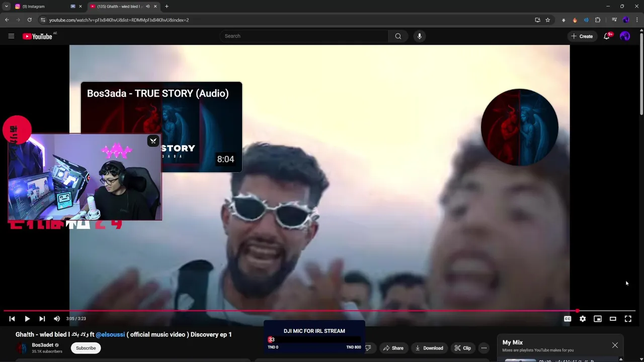Seek in the red video progress bar
The width and height of the screenshot is (644, 362).
(319, 311)
